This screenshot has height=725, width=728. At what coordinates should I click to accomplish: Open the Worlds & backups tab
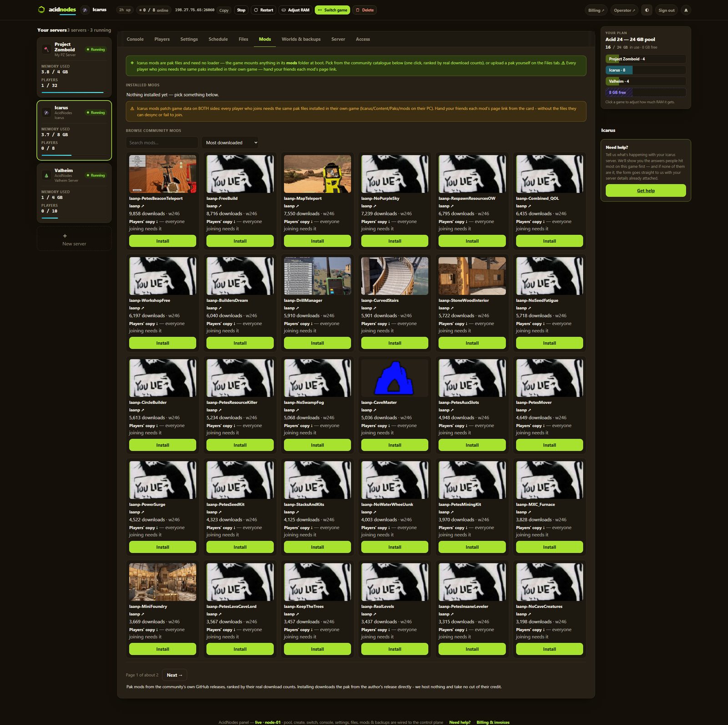pyautogui.click(x=301, y=39)
